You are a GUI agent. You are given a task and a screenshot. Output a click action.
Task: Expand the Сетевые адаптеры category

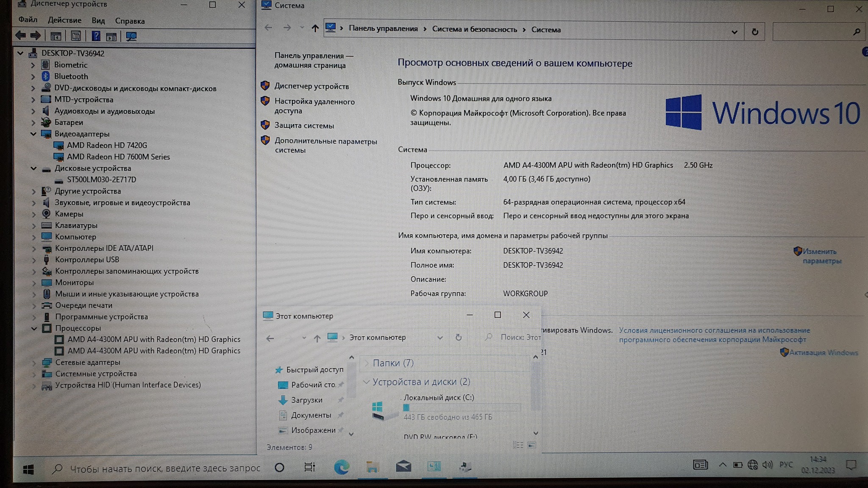coord(34,363)
